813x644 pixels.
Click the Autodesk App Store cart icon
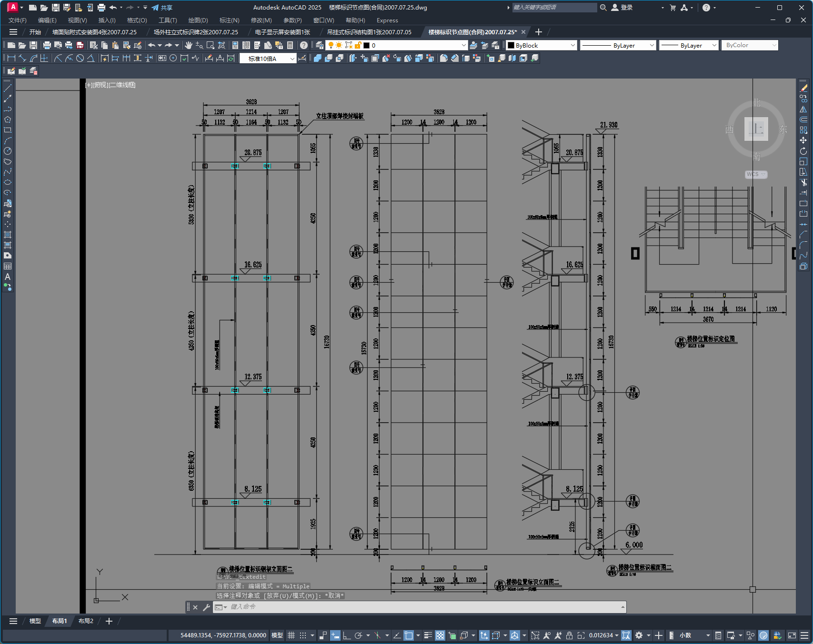(x=672, y=8)
